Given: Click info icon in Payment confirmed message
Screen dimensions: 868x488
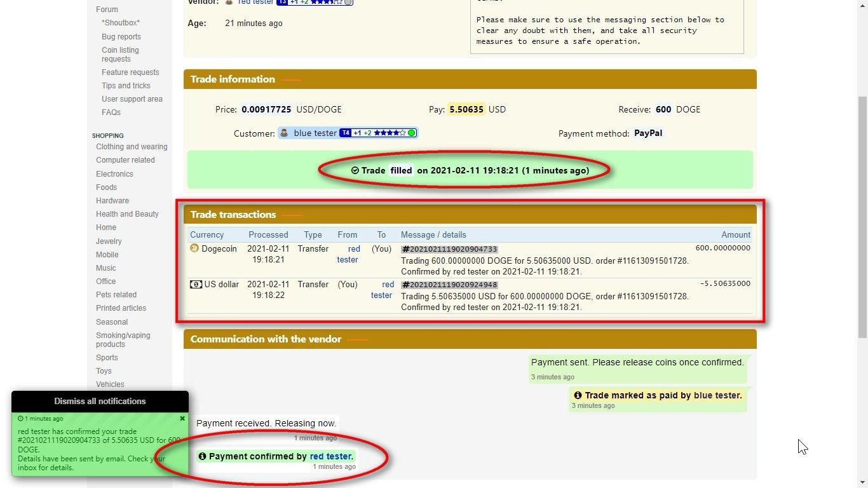Looking at the screenshot, I should click(x=202, y=456).
